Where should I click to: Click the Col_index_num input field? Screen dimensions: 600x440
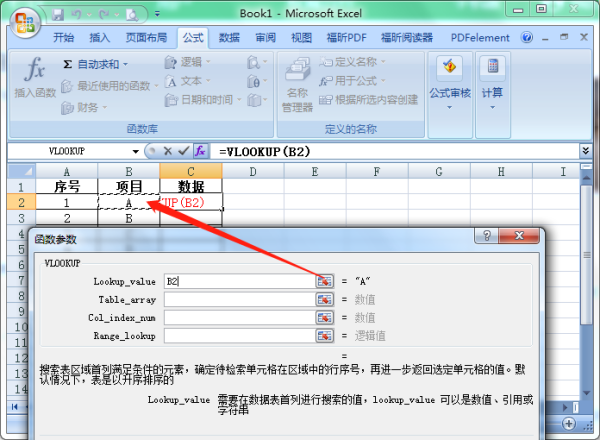pyautogui.click(x=240, y=318)
